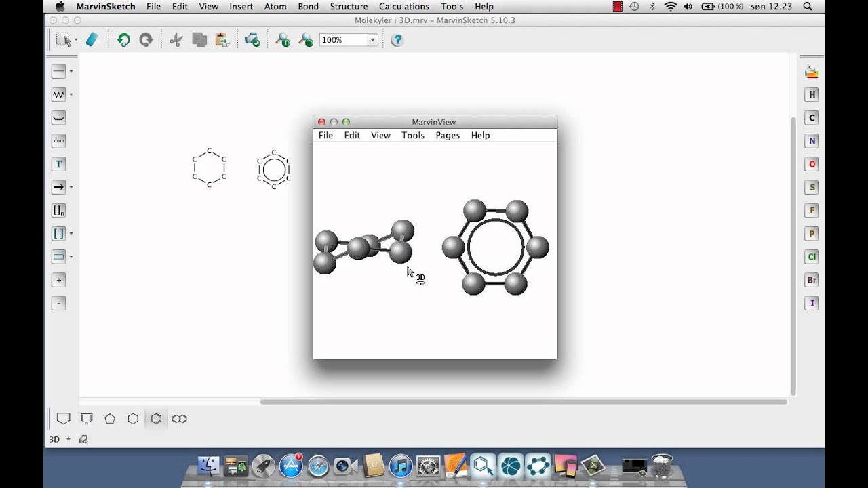Expand chain tool options arrow
This screenshot has height=488, width=868.
[71, 94]
